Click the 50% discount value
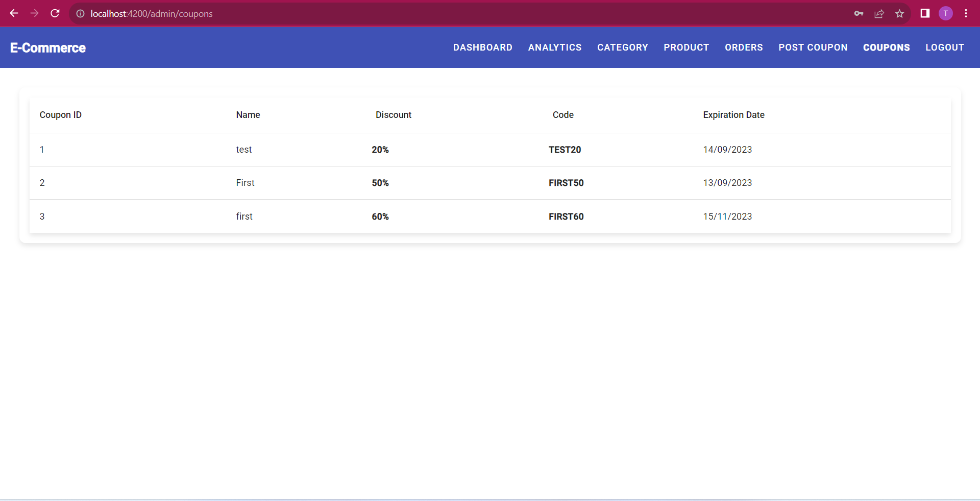Screen dimensions: 980x501 [380, 183]
